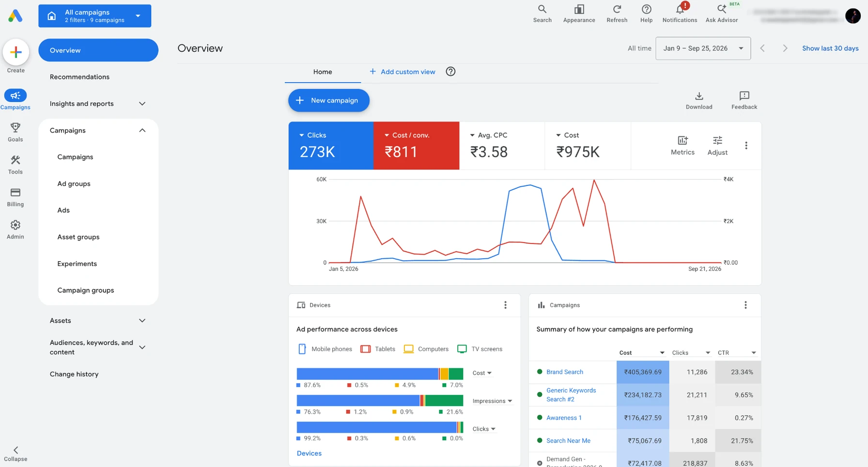Open more options on the Devices card
The width and height of the screenshot is (868, 467).
tap(505, 305)
